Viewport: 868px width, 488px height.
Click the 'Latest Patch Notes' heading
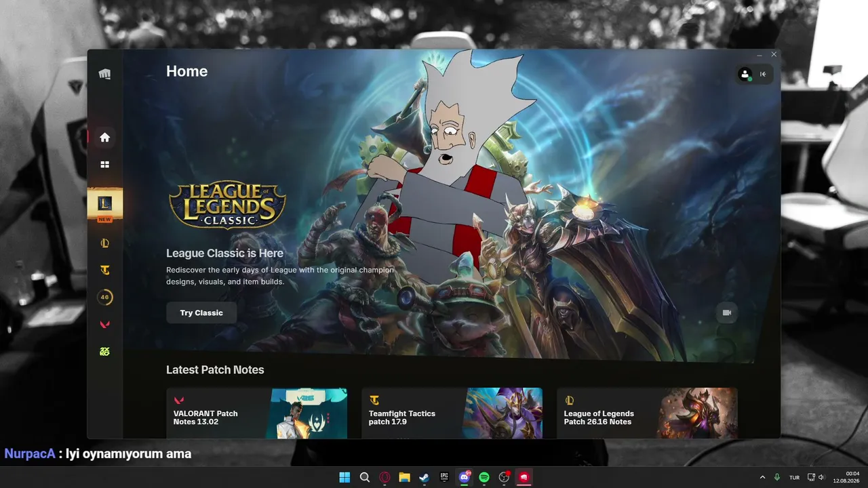click(x=215, y=370)
